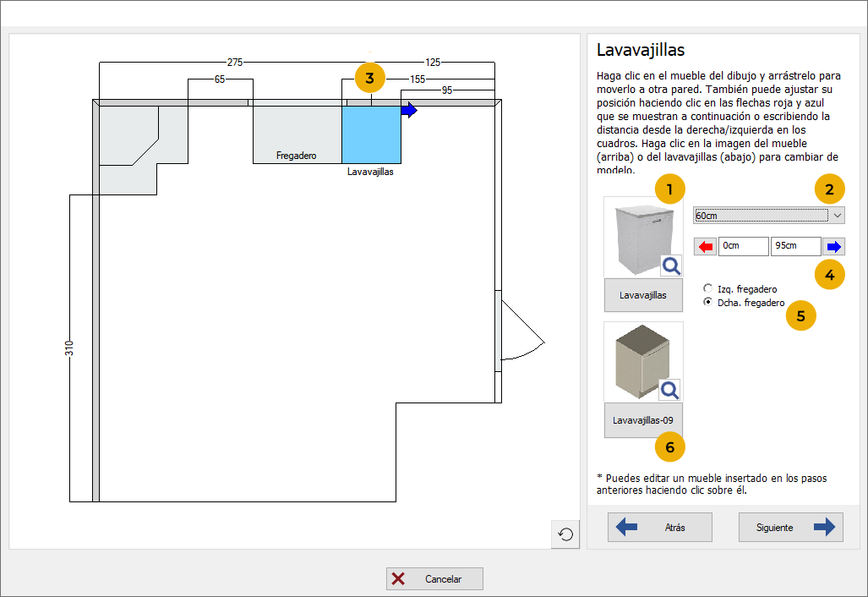Click the blue right arrow button in panel

point(833,246)
